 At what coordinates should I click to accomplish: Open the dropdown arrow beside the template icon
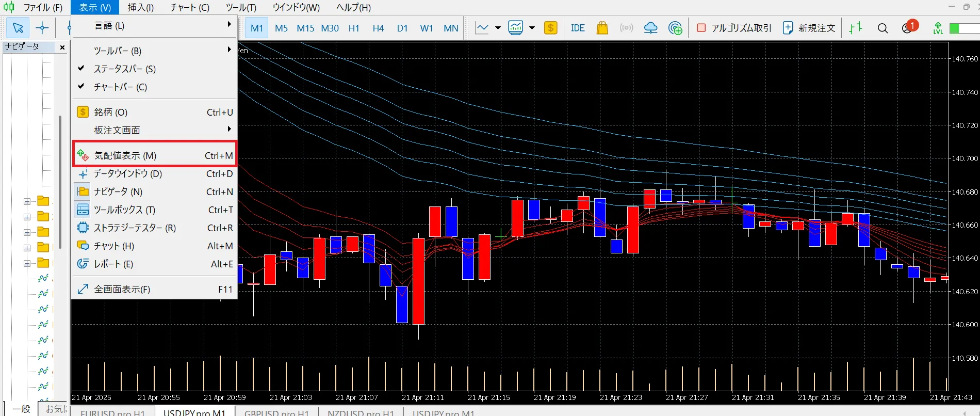click(x=532, y=28)
